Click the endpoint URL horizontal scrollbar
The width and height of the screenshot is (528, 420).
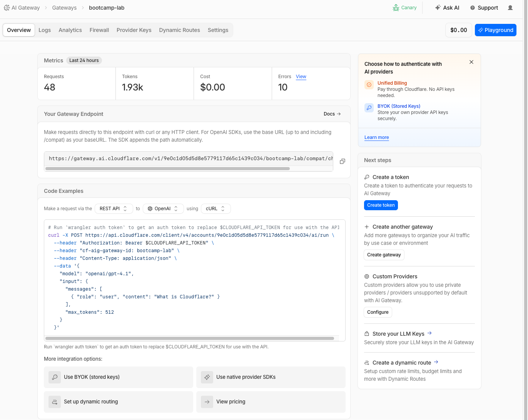click(167, 169)
